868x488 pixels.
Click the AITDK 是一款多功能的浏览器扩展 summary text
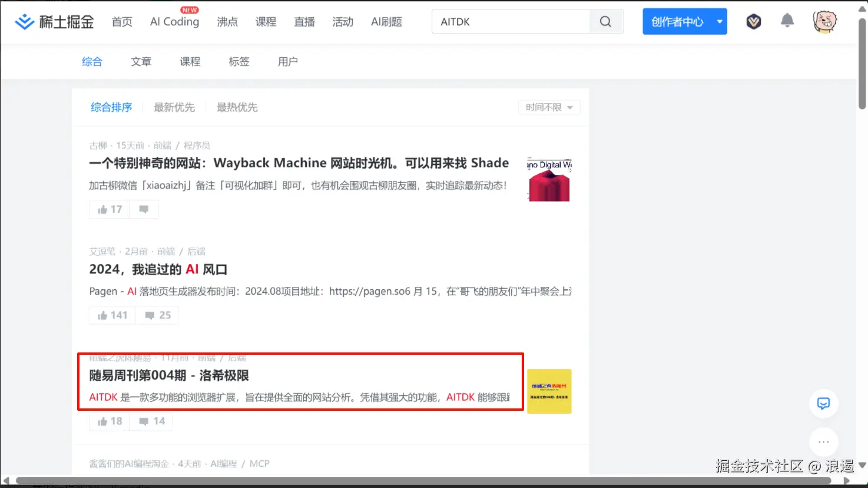pos(299,397)
